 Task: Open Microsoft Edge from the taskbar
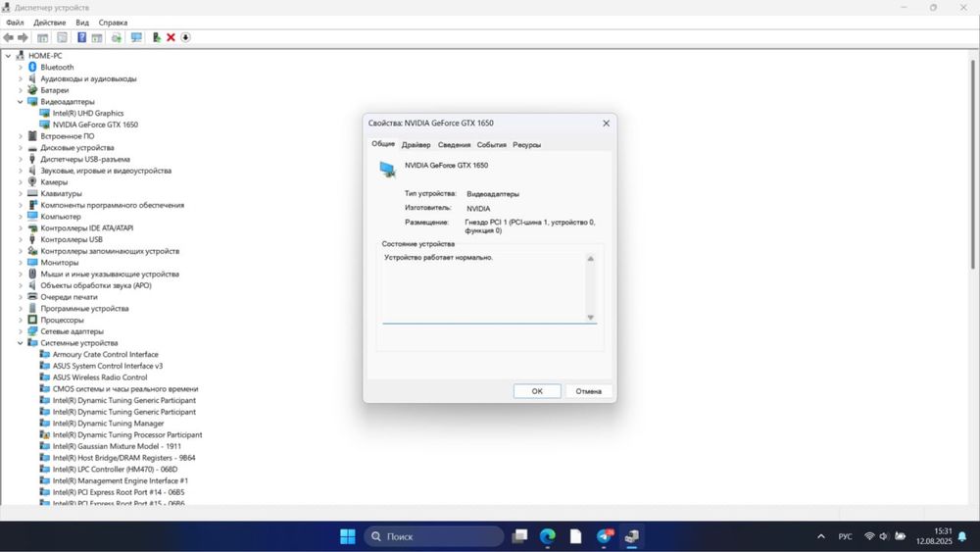[x=548, y=536]
